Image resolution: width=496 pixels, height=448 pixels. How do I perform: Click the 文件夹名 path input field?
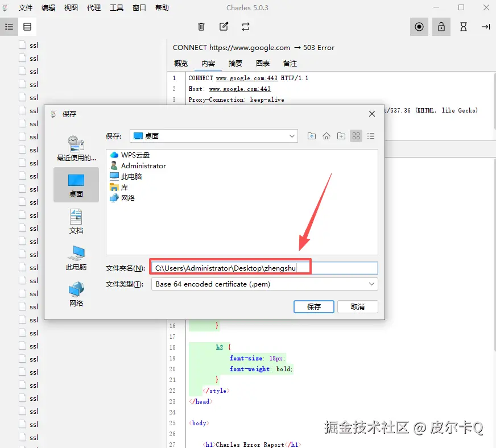pyautogui.click(x=264, y=268)
